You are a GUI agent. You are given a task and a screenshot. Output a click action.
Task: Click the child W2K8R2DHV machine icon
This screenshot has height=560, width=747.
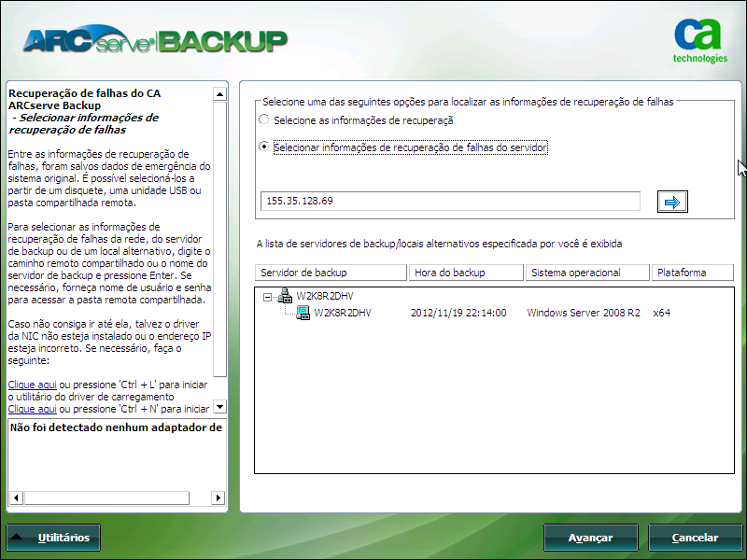click(x=303, y=313)
